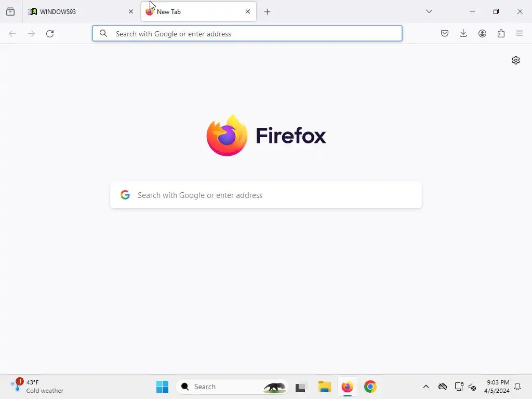Switch to the WINDOWS93 tab

(x=81, y=11)
